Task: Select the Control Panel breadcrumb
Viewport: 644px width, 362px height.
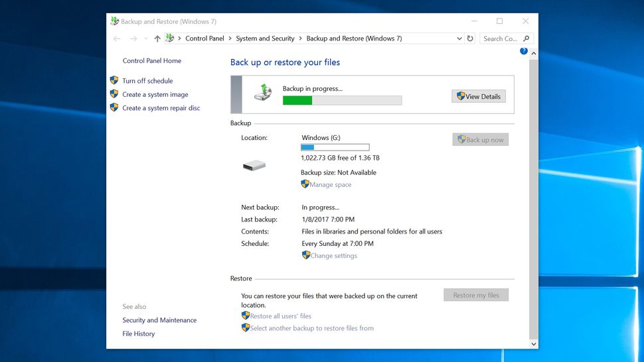Action: [204, 38]
